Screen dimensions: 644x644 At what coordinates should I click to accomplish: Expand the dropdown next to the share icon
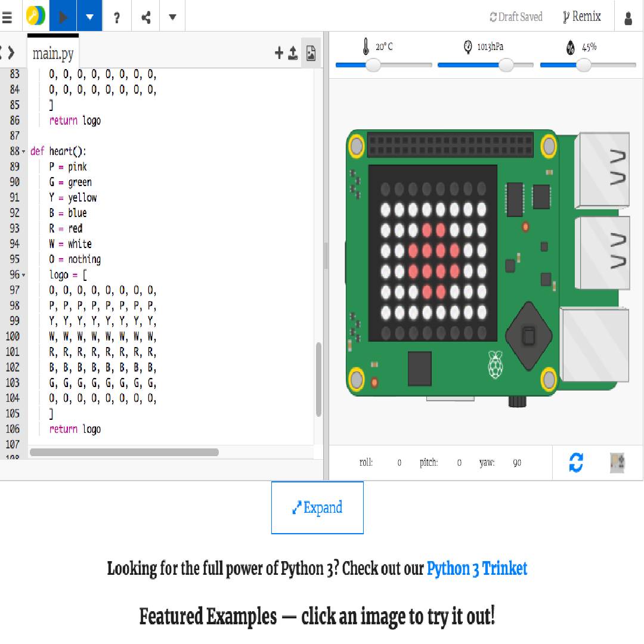(x=172, y=17)
